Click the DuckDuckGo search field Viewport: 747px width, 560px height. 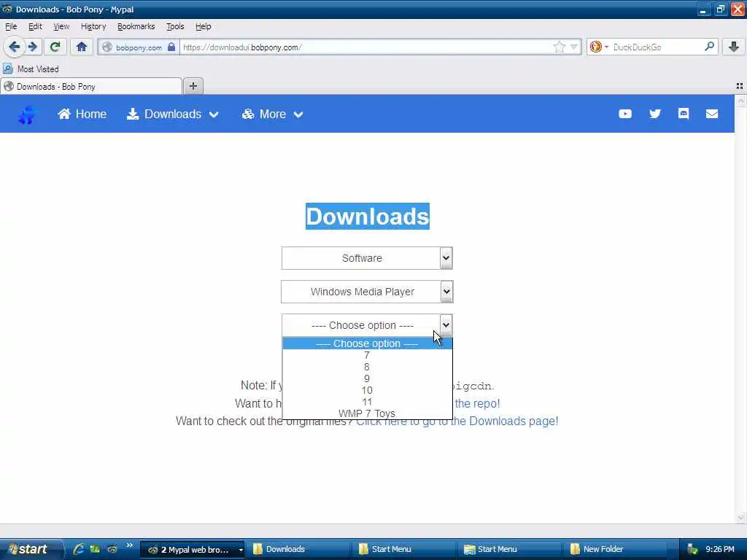657,47
